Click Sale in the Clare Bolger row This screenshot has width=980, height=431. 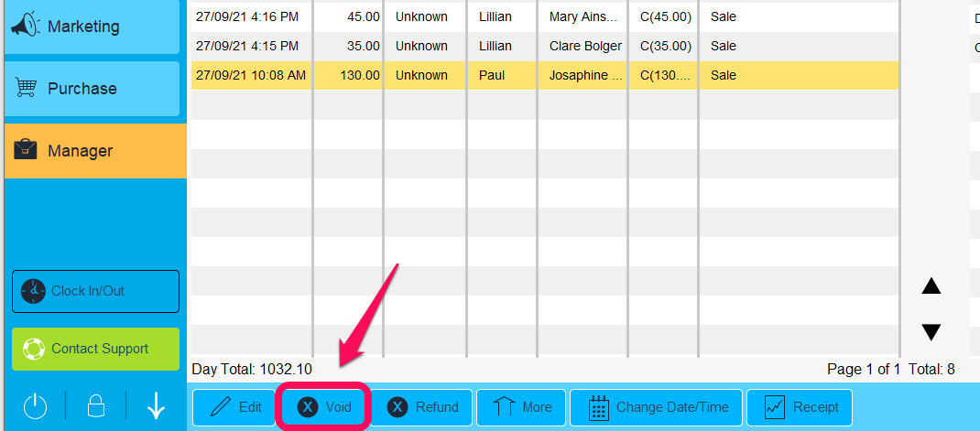724,47
